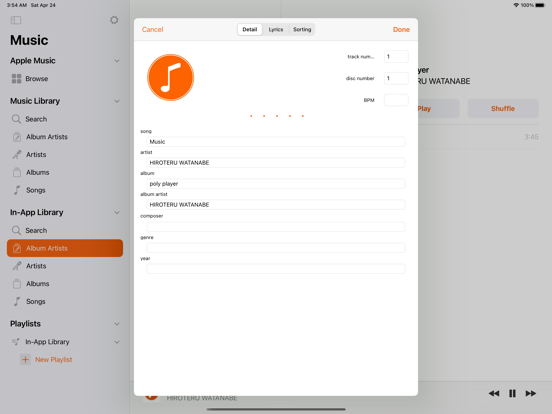Click the BPM input field
Screen dimensions: 552x414
click(x=396, y=100)
